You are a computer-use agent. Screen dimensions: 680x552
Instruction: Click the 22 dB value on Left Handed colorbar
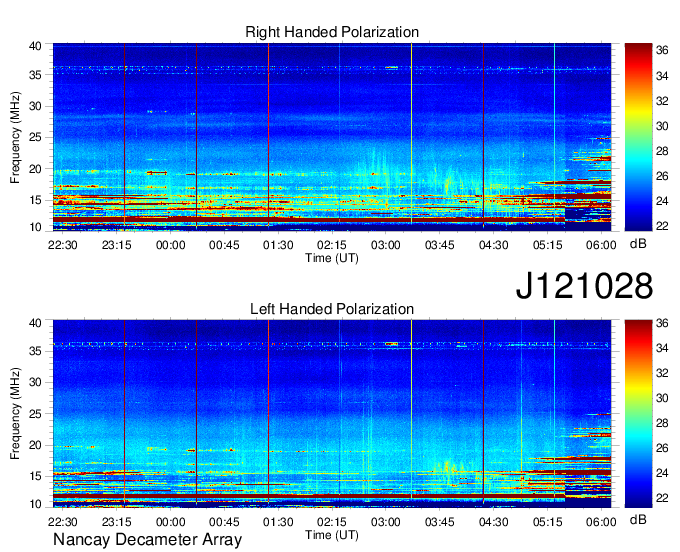pos(662,498)
